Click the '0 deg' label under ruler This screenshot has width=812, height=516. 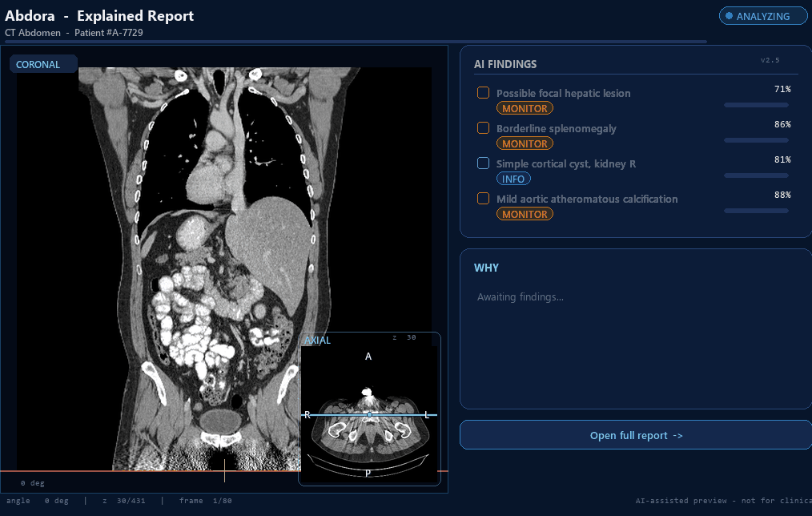(x=33, y=483)
